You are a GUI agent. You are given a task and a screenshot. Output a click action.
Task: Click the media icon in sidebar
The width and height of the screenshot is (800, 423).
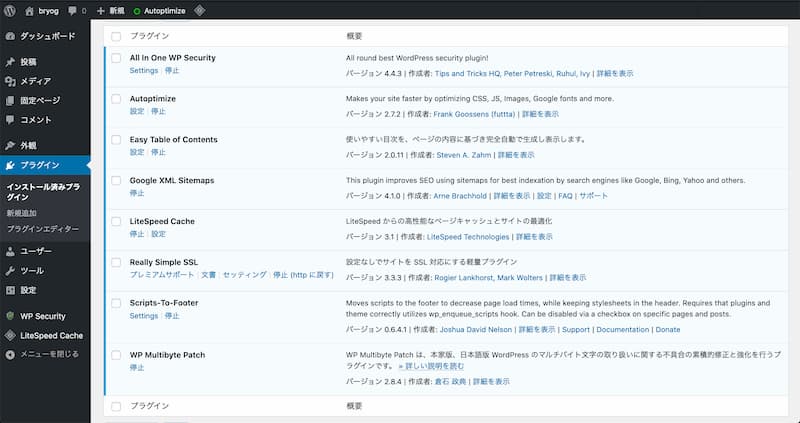(10, 81)
